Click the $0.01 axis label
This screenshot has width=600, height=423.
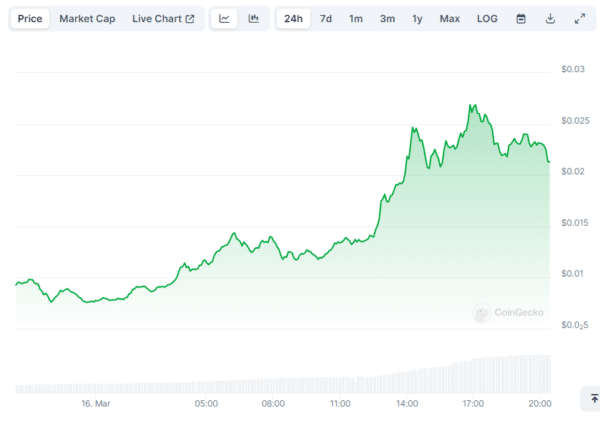[x=572, y=274]
